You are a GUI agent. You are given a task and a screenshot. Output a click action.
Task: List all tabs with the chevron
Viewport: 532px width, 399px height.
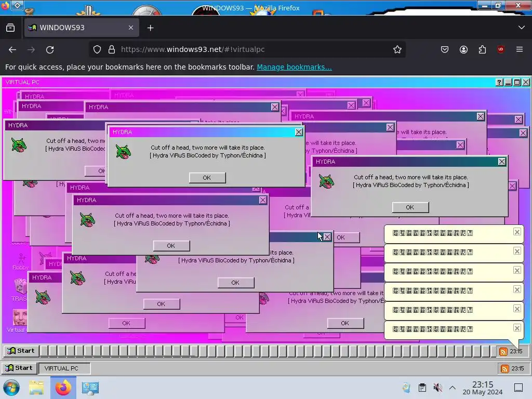click(x=522, y=28)
